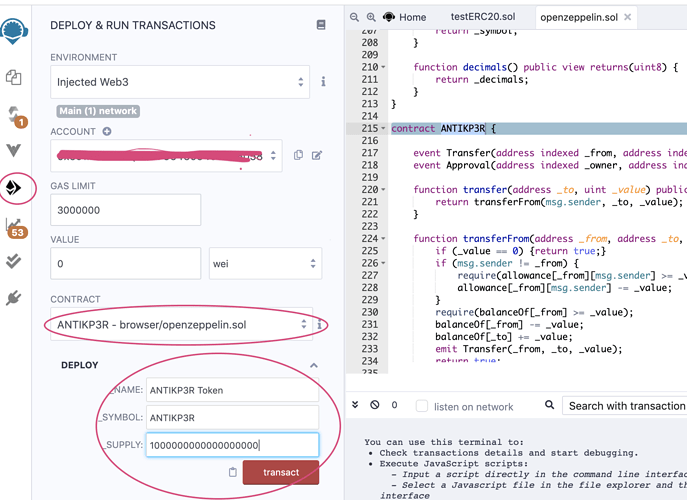Click line number 217 in the gutter
Viewport: 687px width, 500px height.
pyautogui.click(x=370, y=153)
